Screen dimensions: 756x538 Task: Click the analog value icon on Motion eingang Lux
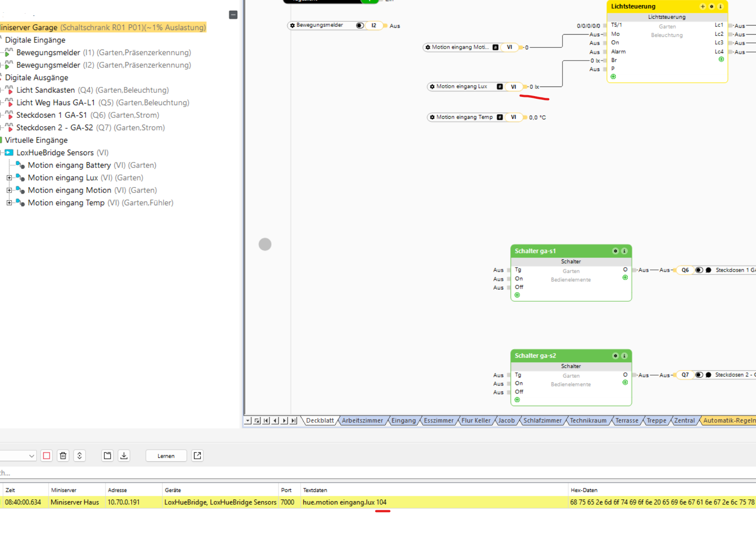point(500,86)
